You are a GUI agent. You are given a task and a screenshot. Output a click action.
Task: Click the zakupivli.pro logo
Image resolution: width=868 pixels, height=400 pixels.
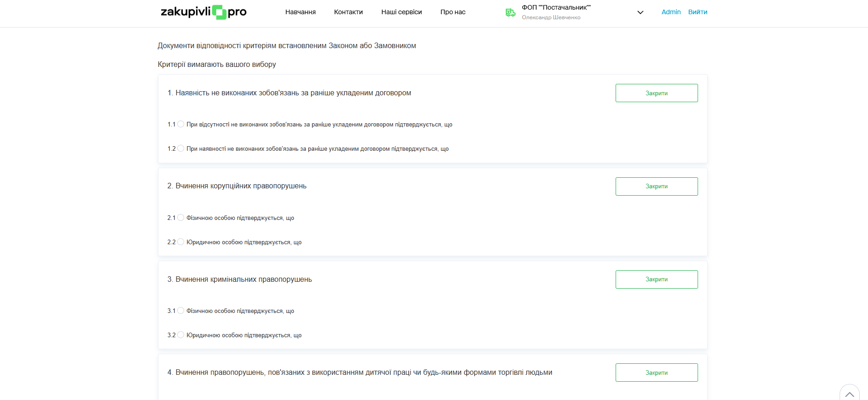203,12
